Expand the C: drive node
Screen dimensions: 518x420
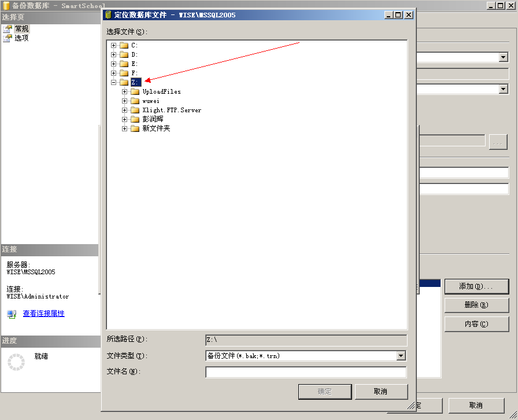[114, 45]
